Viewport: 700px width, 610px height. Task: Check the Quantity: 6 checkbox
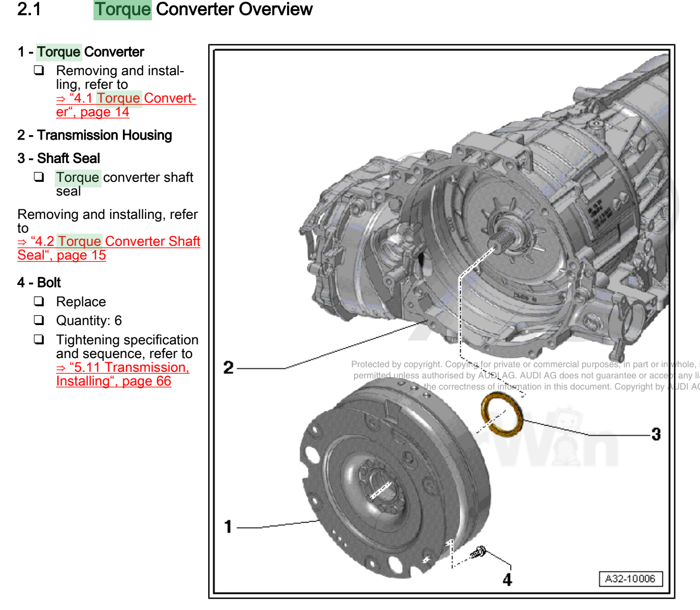(x=38, y=320)
